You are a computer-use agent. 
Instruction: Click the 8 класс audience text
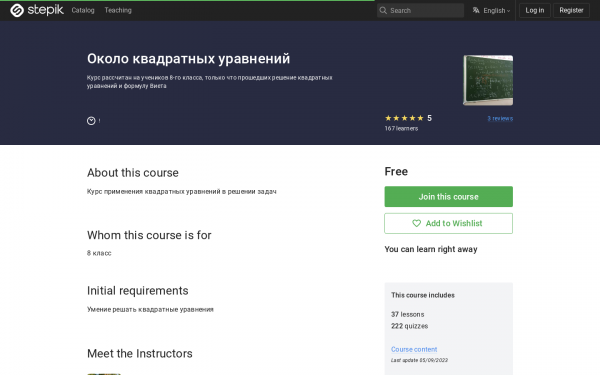coord(99,253)
